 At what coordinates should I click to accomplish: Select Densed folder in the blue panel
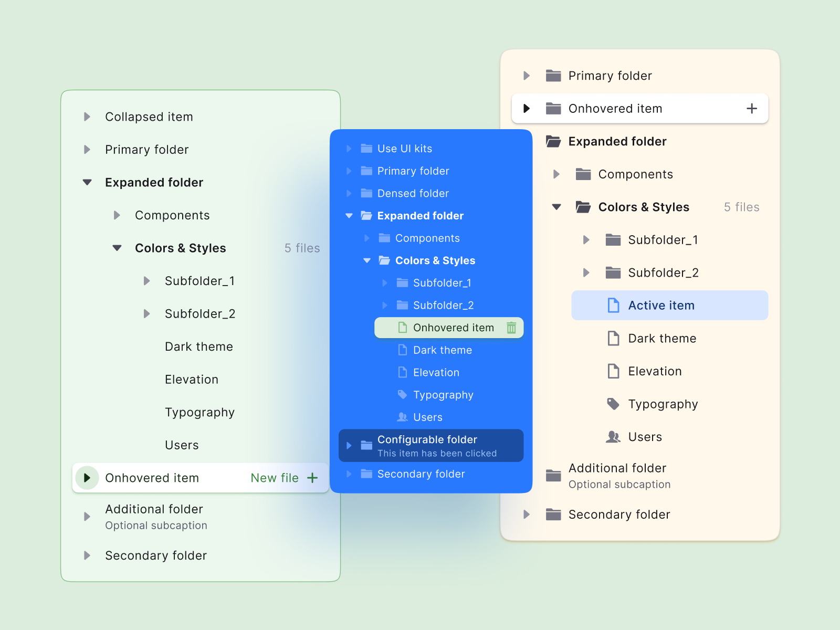point(413,193)
